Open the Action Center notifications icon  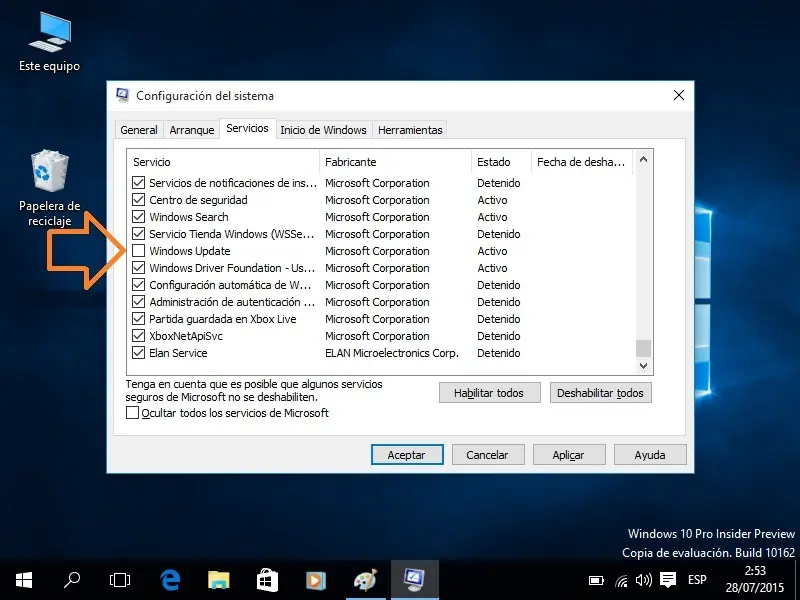click(x=667, y=580)
